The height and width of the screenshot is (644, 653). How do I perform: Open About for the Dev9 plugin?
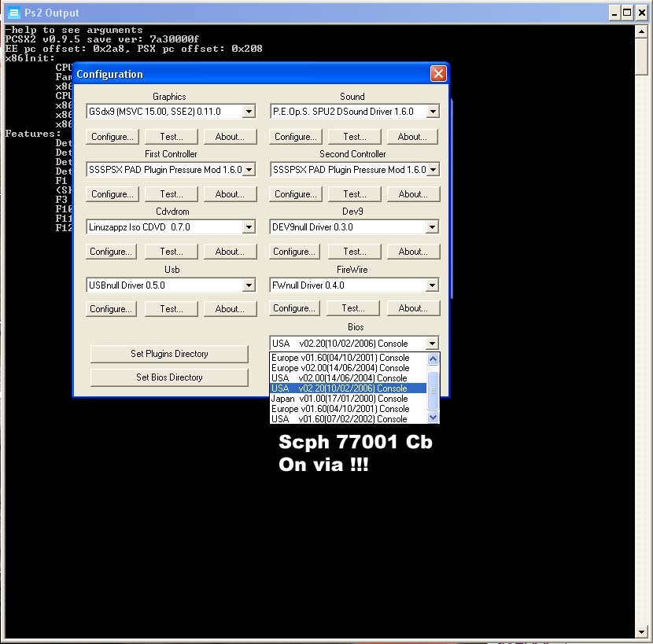click(413, 252)
